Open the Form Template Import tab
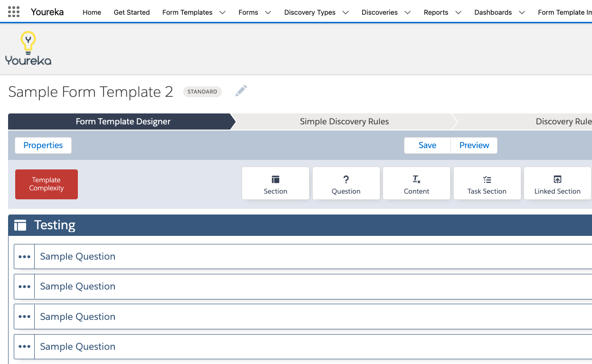Viewport: 592px width, 364px height. [x=564, y=12]
